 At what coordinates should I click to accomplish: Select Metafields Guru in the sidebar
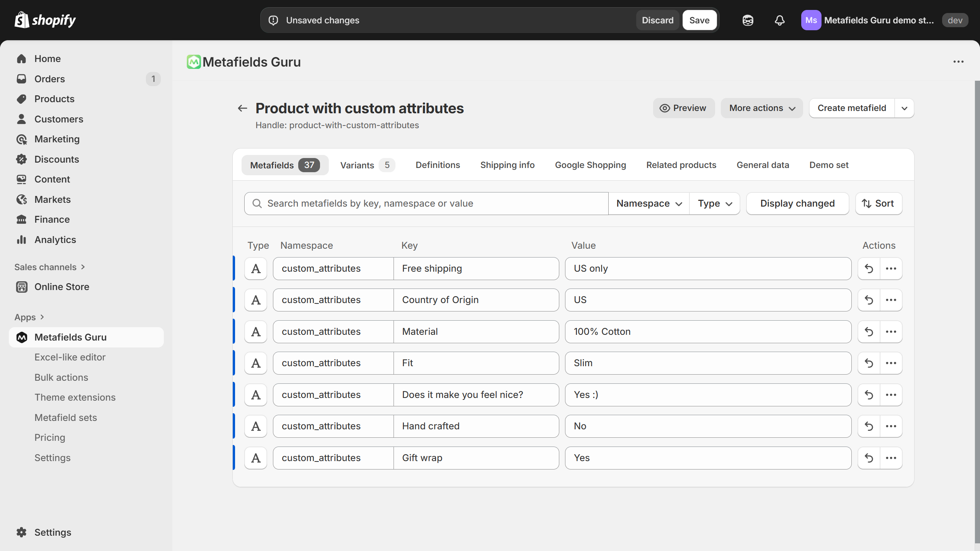[70, 337]
